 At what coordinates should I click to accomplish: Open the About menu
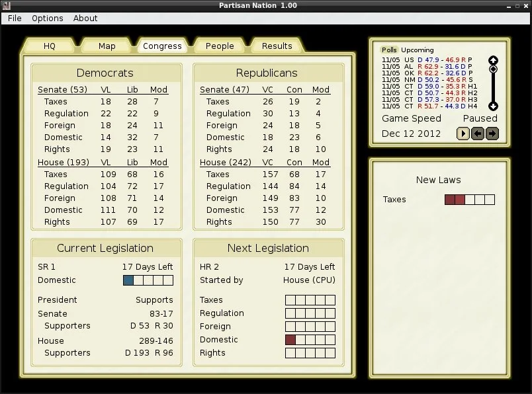85,19
